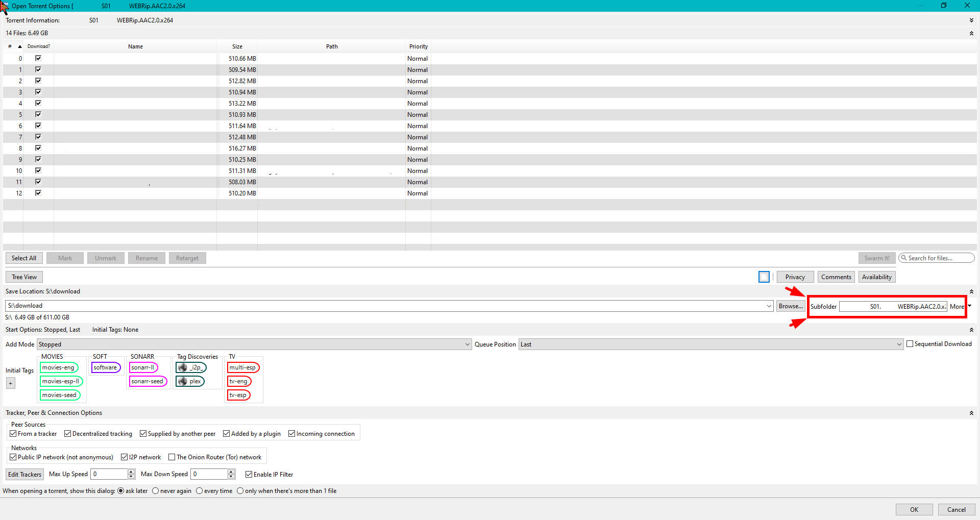Click the Edit Trackers button
Image resolution: width=980 pixels, height=520 pixels.
tap(24, 475)
